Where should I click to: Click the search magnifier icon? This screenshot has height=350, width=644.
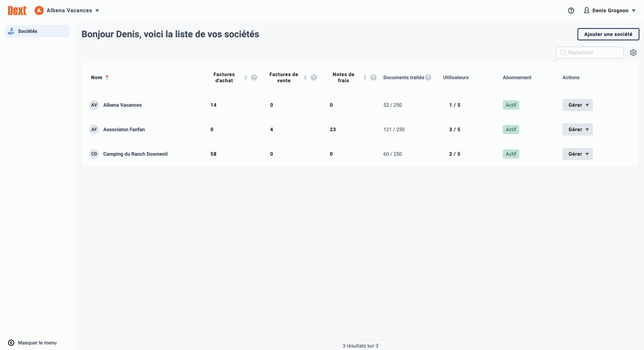pos(563,53)
